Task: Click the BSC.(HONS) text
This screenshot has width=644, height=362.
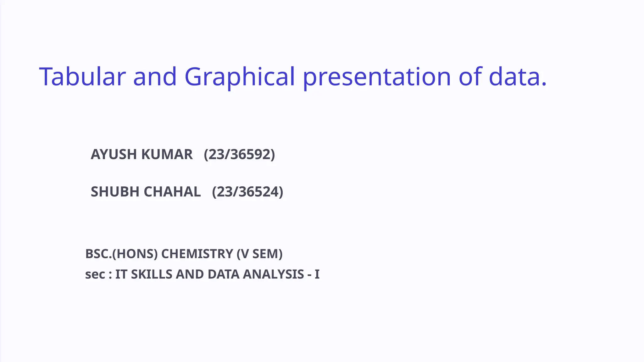Action: (x=121, y=254)
